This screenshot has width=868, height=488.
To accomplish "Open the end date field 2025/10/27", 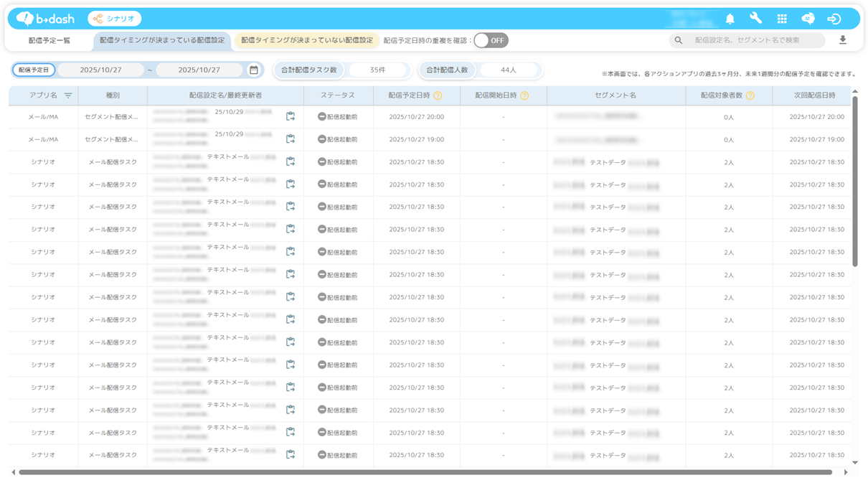I will 199,70.
